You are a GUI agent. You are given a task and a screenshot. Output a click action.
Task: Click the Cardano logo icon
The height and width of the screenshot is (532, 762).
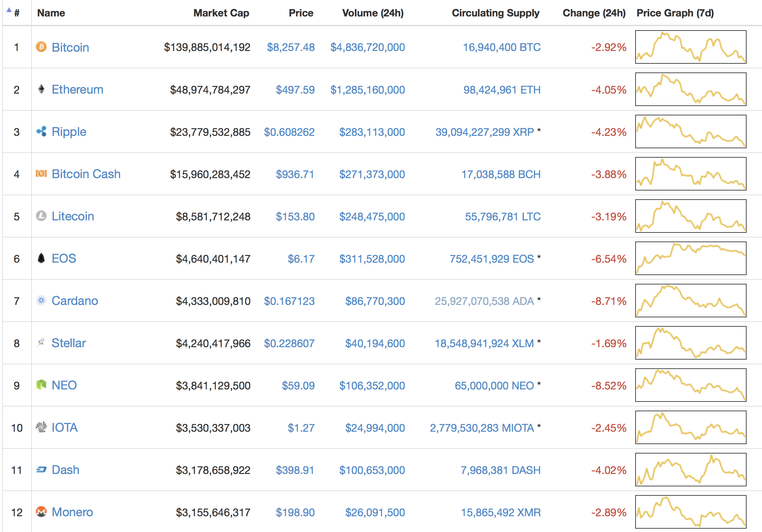coord(41,300)
